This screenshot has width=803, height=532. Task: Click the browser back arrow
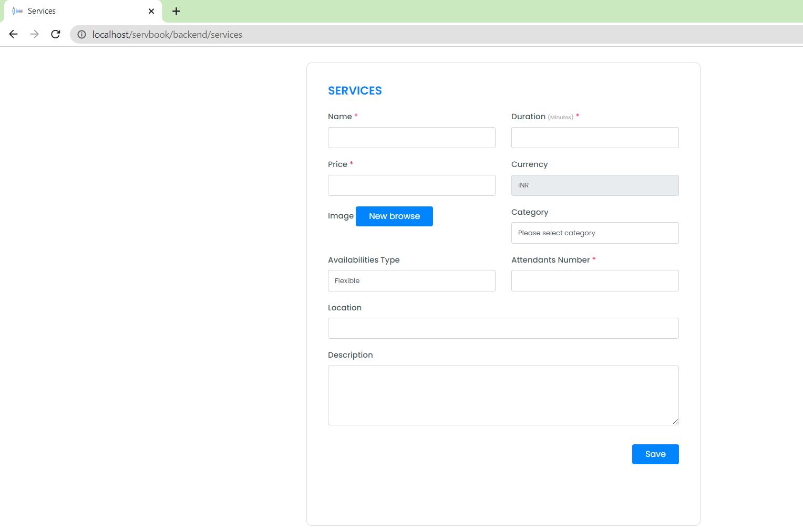[14, 34]
